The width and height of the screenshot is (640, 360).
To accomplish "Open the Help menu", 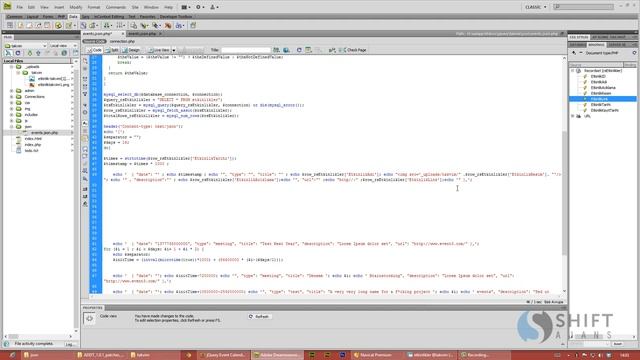I will pos(168,7).
